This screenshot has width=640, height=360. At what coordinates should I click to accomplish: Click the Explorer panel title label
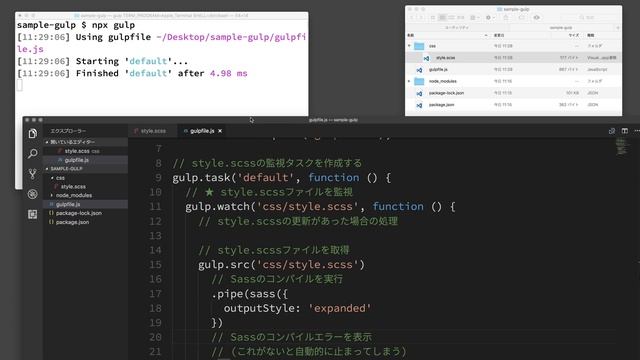[68, 131]
